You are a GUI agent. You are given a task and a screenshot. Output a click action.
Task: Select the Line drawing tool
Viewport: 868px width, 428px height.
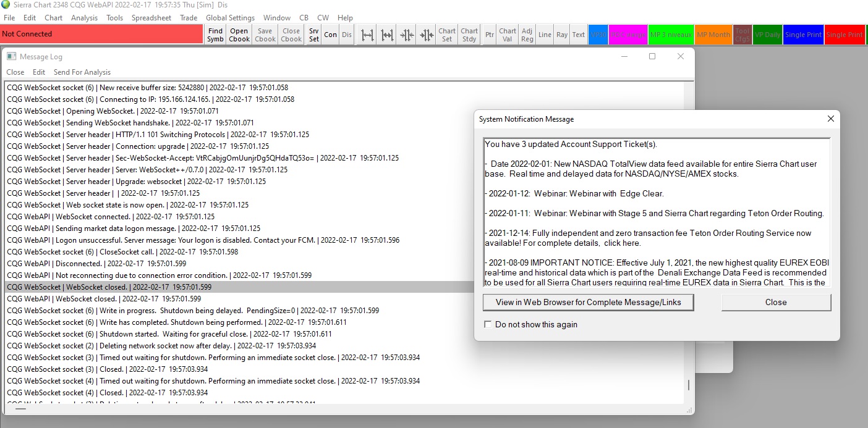pos(545,35)
